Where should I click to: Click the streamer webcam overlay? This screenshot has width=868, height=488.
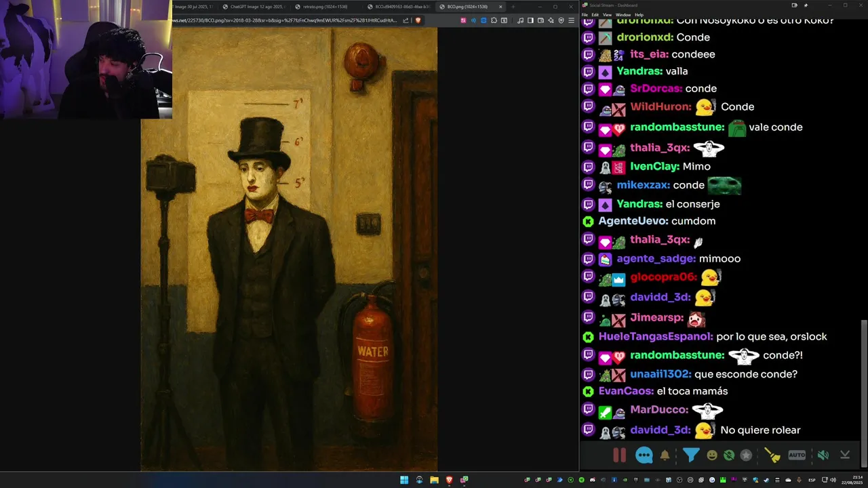(86, 60)
